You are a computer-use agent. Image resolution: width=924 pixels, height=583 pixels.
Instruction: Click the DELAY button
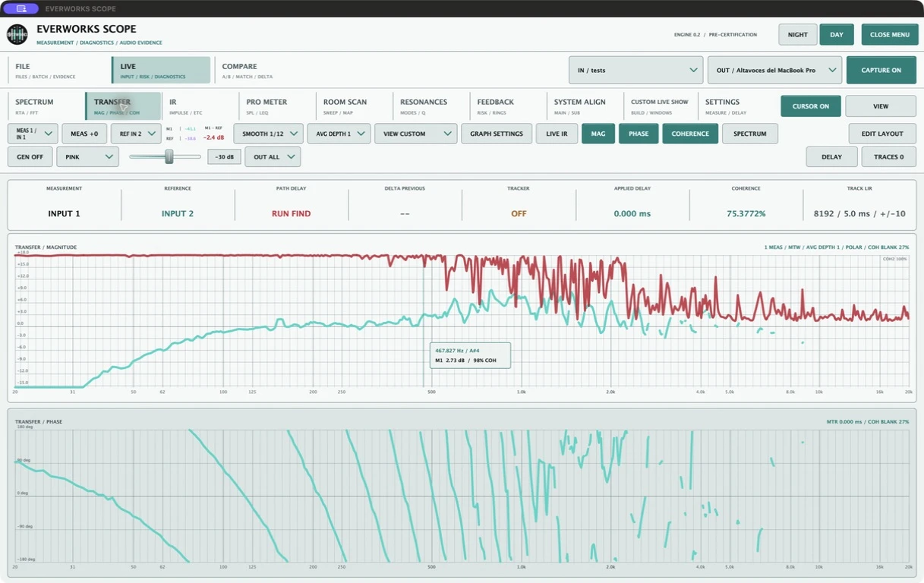pos(831,157)
